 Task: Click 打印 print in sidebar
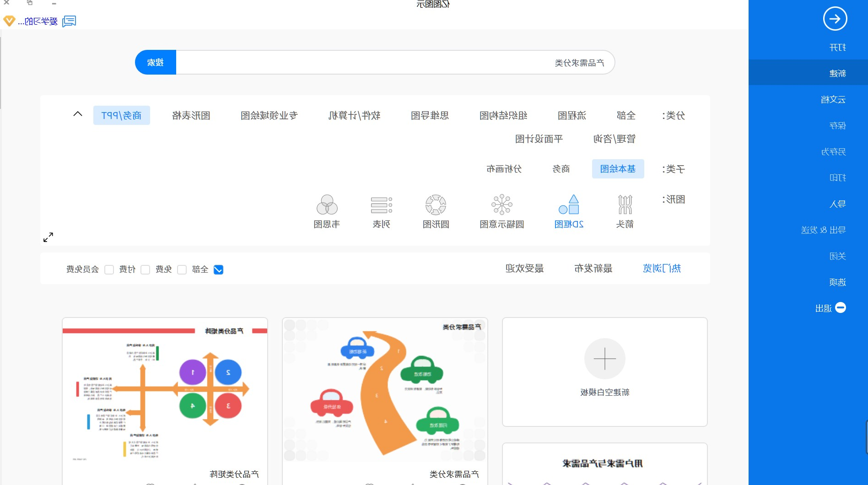[837, 178]
